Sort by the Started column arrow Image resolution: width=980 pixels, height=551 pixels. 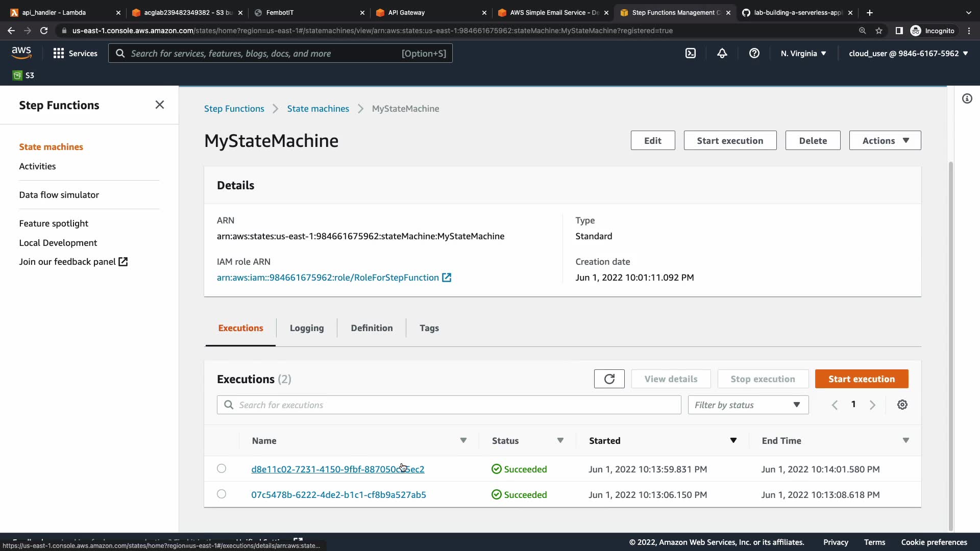coord(733,440)
